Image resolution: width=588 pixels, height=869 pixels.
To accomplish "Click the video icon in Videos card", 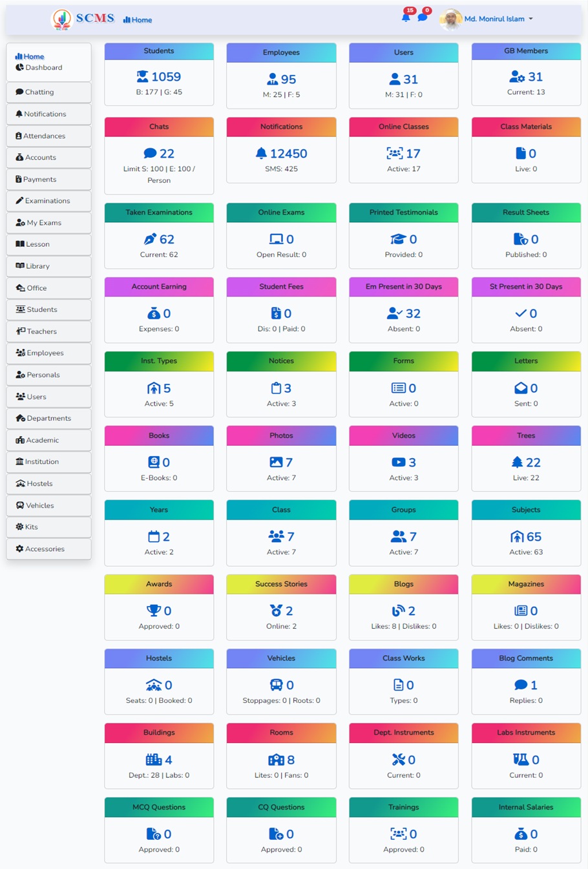I will [x=398, y=462].
